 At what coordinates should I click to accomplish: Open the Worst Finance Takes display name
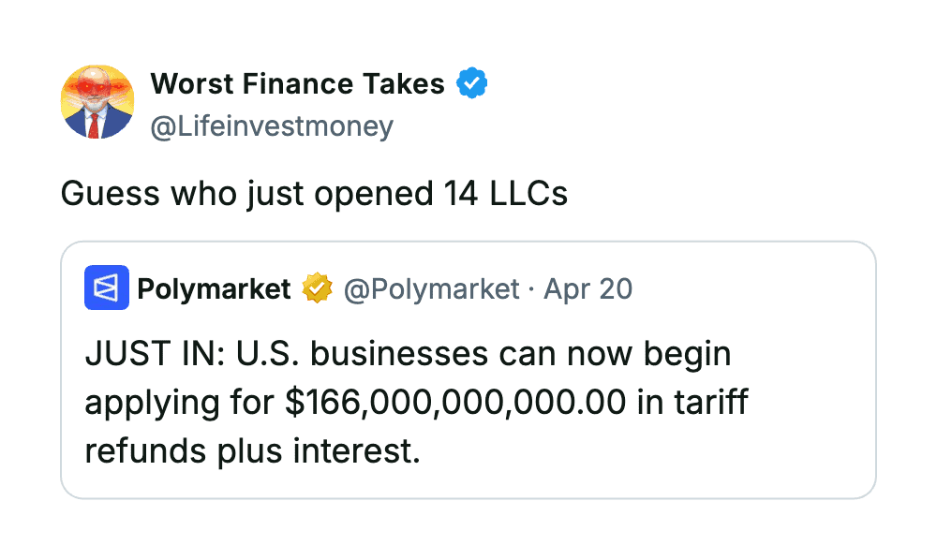click(297, 84)
